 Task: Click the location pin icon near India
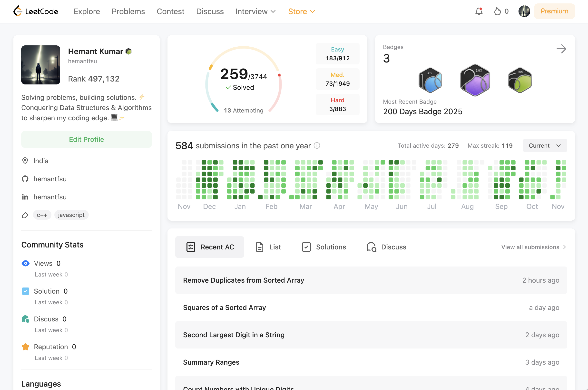coord(25,161)
